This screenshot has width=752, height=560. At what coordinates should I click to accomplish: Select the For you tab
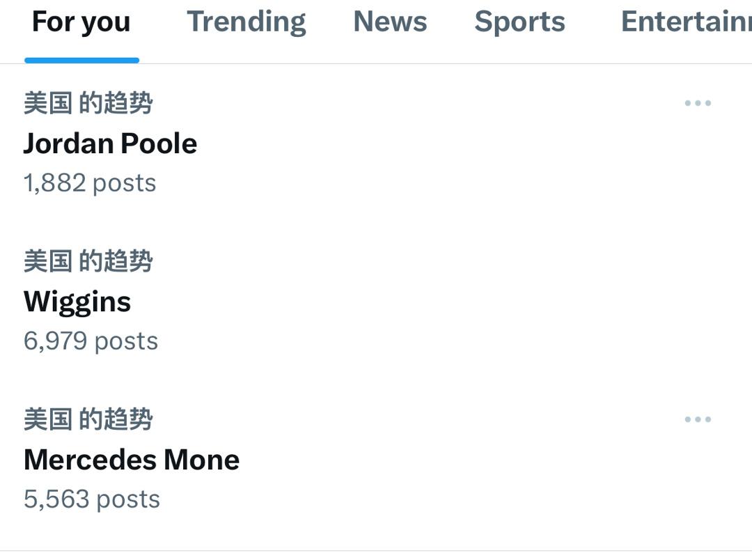(x=81, y=22)
